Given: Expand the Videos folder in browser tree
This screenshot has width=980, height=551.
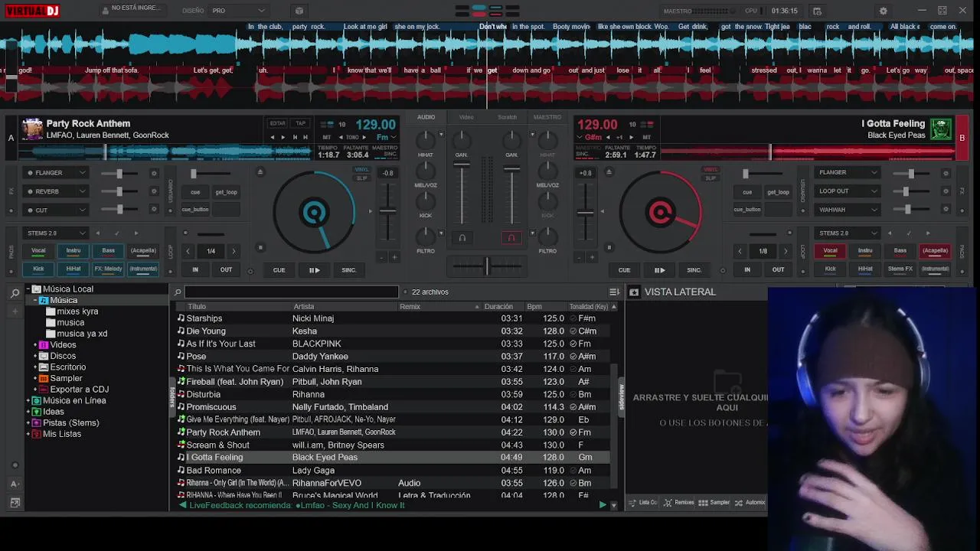Looking at the screenshot, I should click(36, 345).
